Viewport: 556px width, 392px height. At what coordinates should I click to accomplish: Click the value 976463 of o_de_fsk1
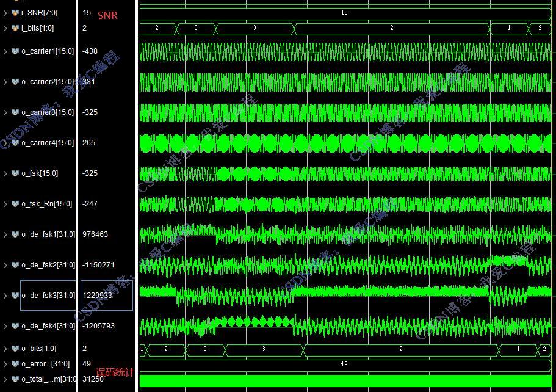pyautogui.click(x=95, y=234)
